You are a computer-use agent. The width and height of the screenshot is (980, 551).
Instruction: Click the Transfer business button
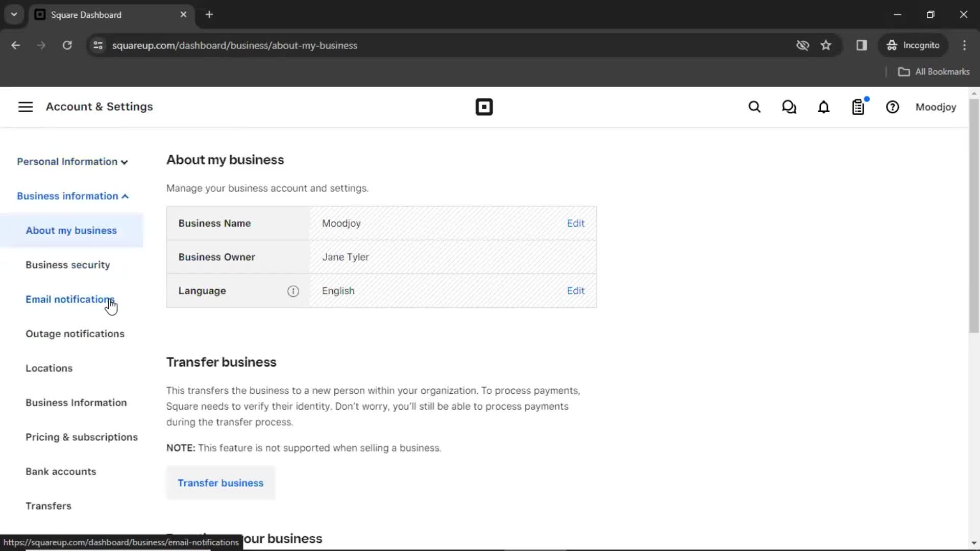(220, 483)
